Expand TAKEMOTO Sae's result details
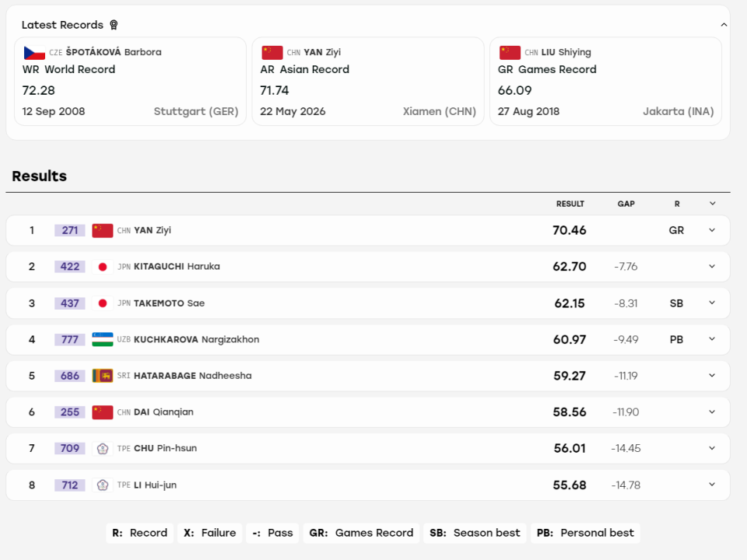This screenshot has width=747, height=560. pyautogui.click(x=712, y=303)
